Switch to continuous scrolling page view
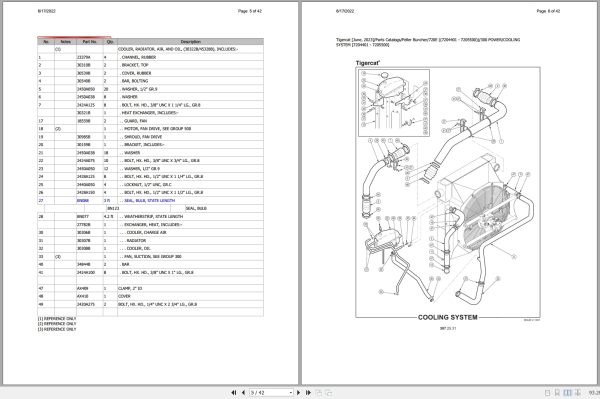Viewport: 600px width, 399px height. click(557, 392)
